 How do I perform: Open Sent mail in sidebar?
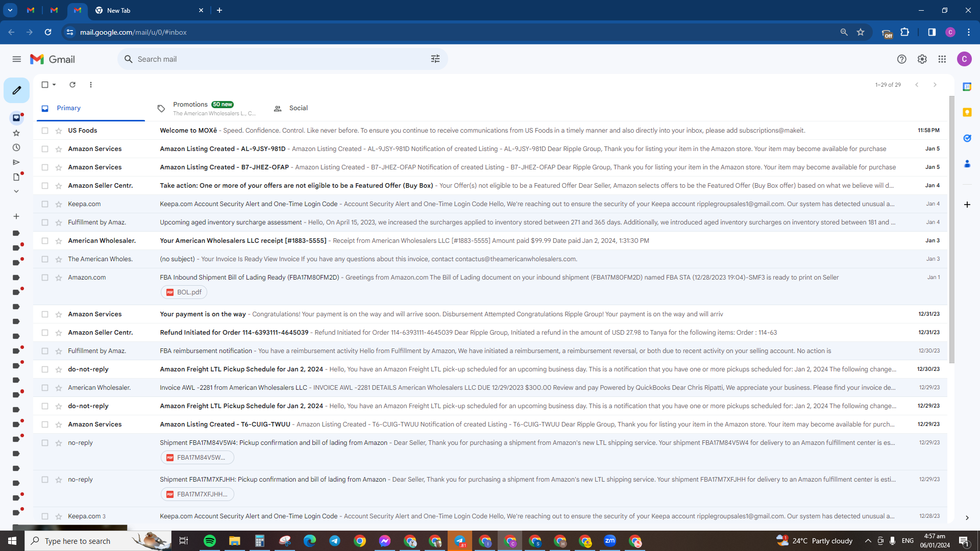click(x=16, y=162)
